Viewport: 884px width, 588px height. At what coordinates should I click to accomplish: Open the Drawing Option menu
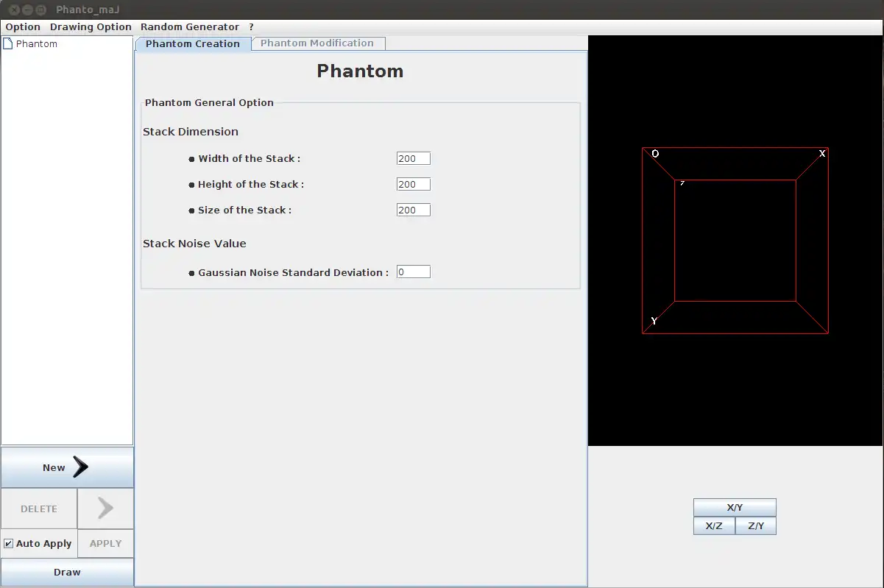pyautogui.click(x=91, y=27)
